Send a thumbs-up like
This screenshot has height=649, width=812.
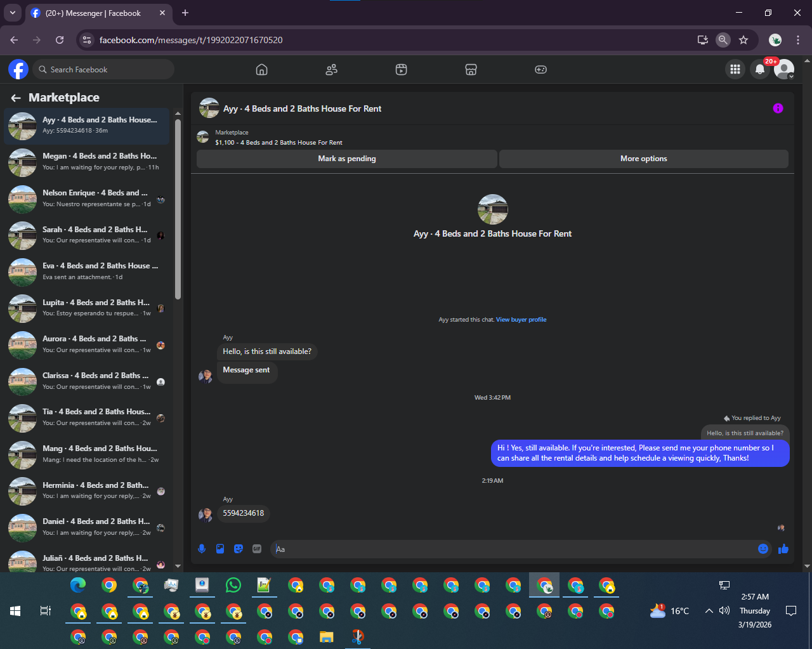point(783,549)
